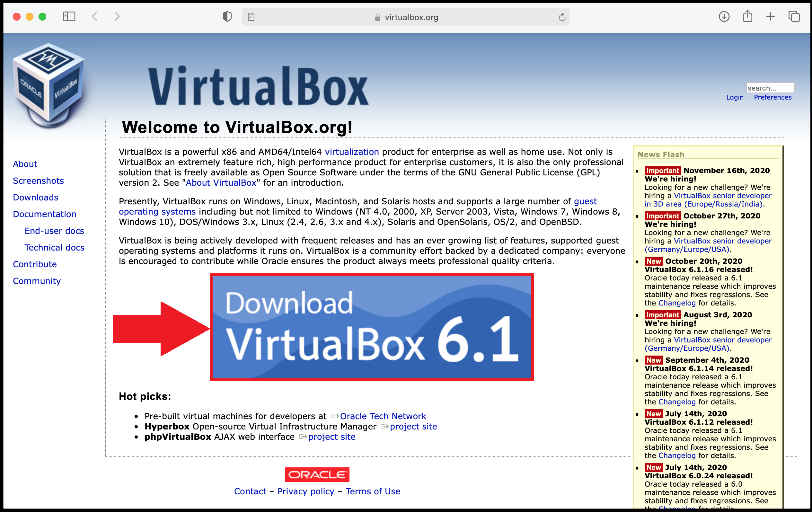The image size is (812, 512).
Task: Expand the Documentation section in sidebar
Action: (x=44, y=214)
